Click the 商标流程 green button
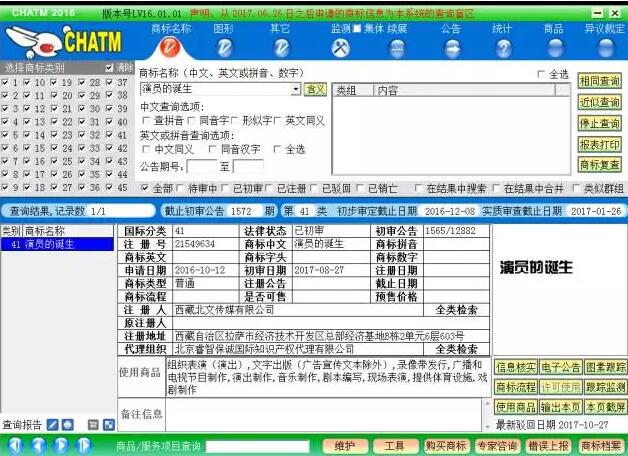 [515, 387]
